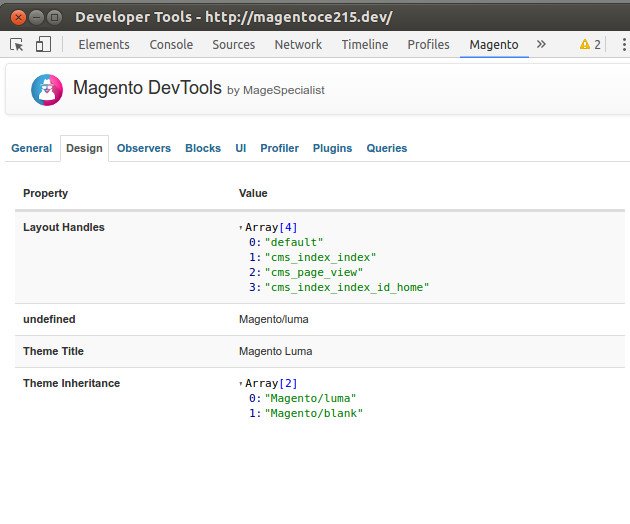The height and width of the screenshot is (524, 630).
Task: Open the Timeline tab
Action: [364, 45]
